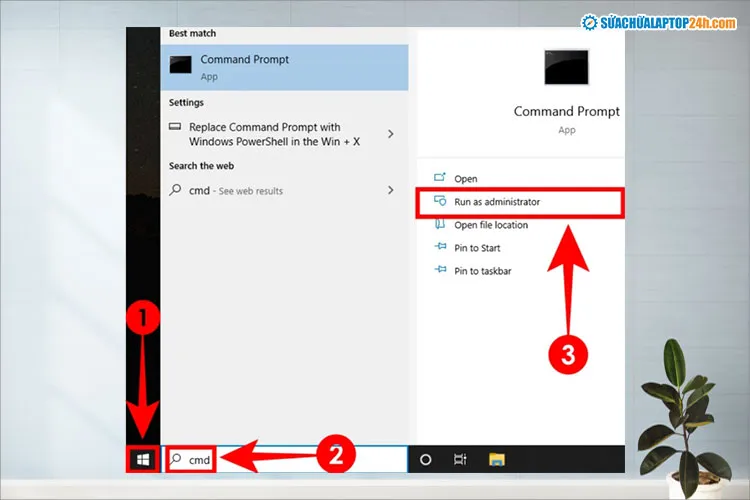Click the pin icon beside Pin to Start
Viewport: 750px width, 500px height.
tap(439, 248)
